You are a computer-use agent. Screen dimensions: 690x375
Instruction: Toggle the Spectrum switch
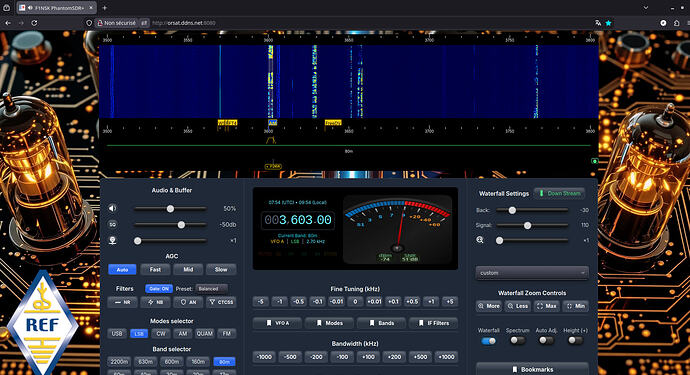518,341
